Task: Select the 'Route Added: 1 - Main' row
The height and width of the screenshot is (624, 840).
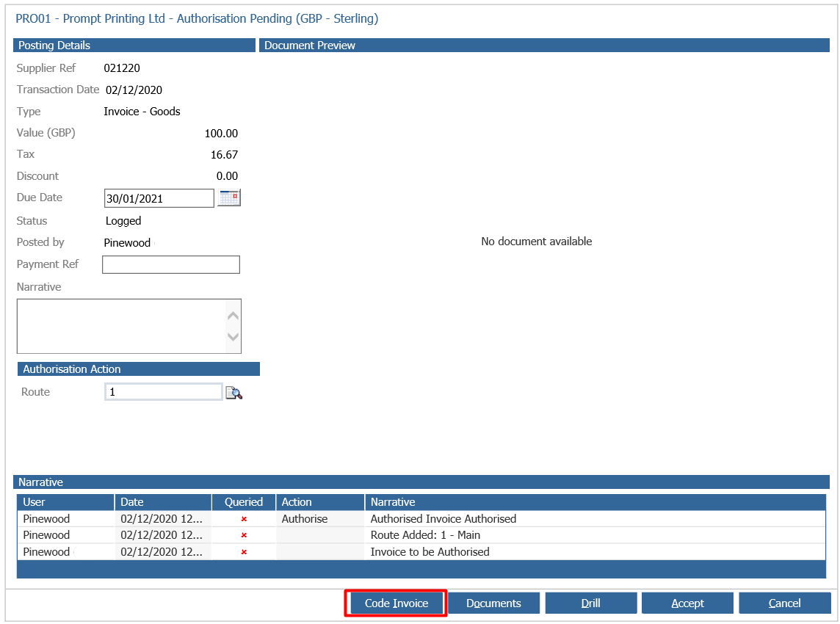Action: [x=421, y=535]
